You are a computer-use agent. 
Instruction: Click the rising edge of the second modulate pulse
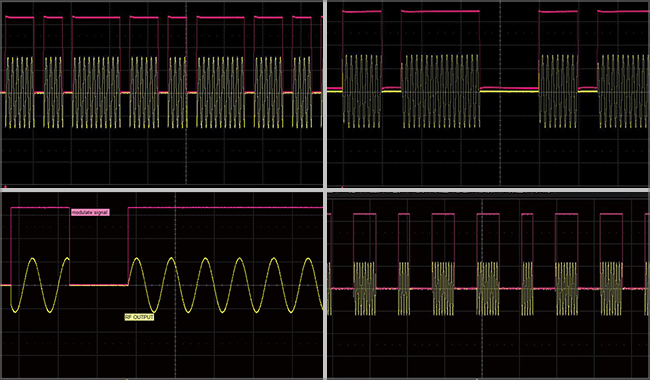pos(128,246)
